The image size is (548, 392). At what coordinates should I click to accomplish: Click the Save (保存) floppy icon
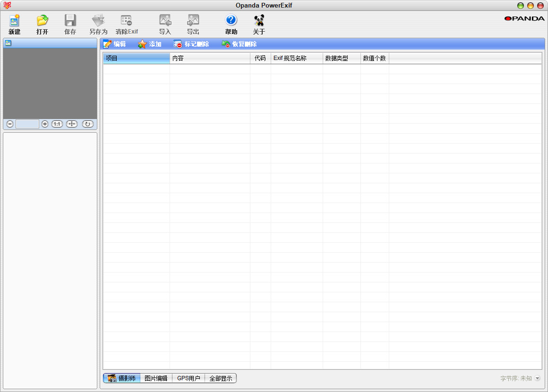tap(70, 25)
